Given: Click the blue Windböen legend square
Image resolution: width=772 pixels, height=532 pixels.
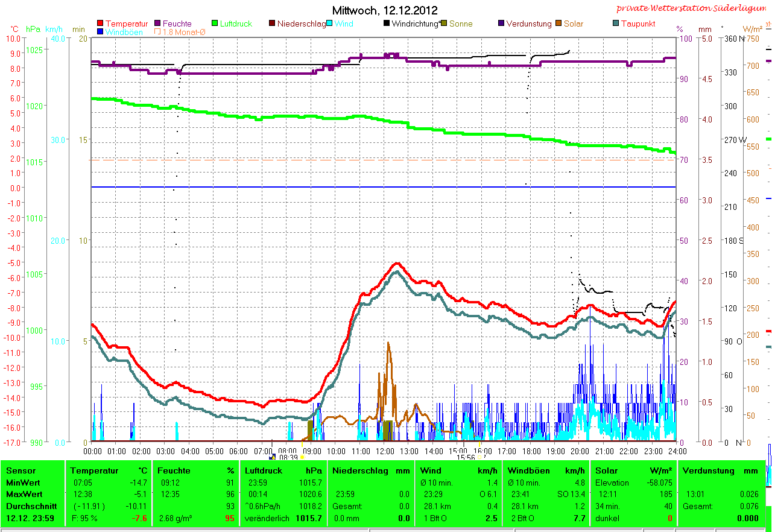Looking at the screenshot, I should pos(100,32).
